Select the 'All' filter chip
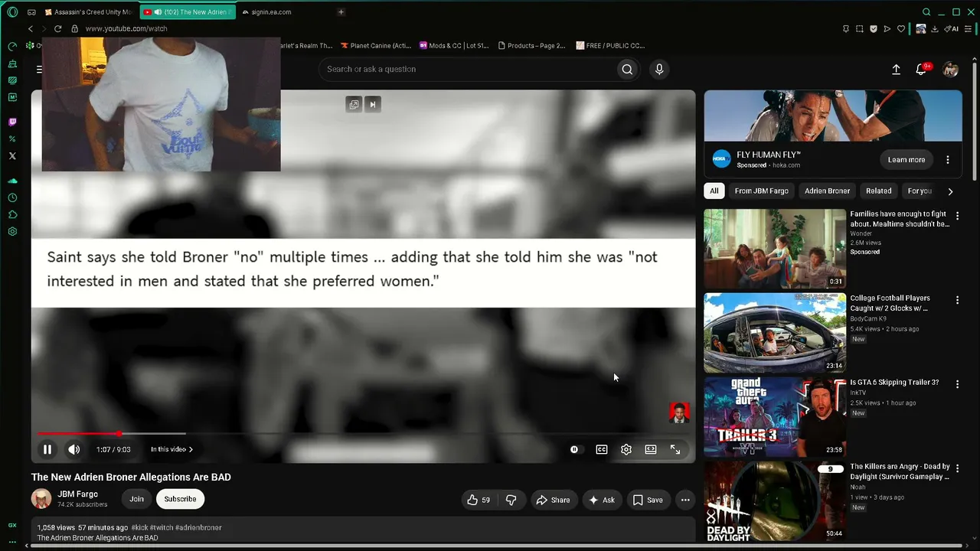This screenshot has height=551, width=980. coord(714,191)
